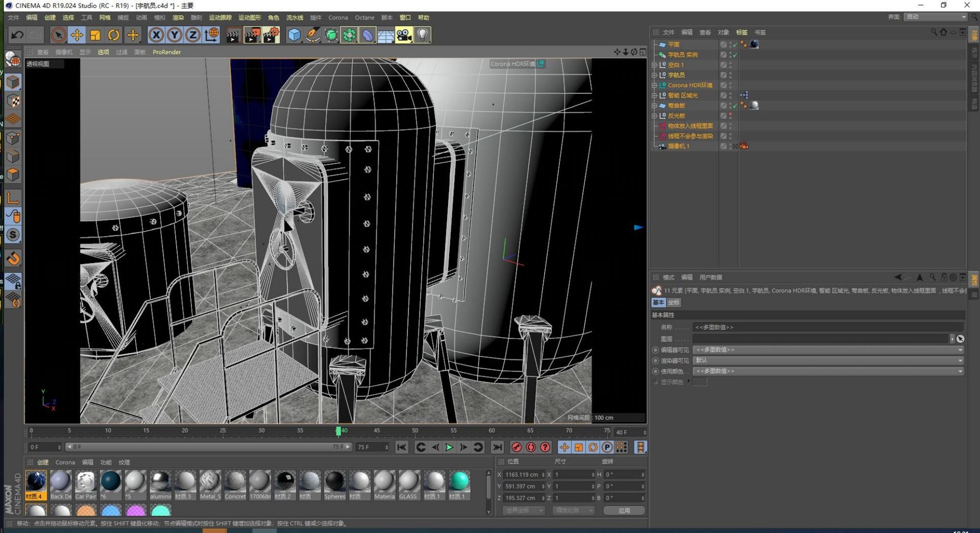The image size is (980, 533).
Task: Expand the 反光板 object
Action: click(x=654, y=116)
